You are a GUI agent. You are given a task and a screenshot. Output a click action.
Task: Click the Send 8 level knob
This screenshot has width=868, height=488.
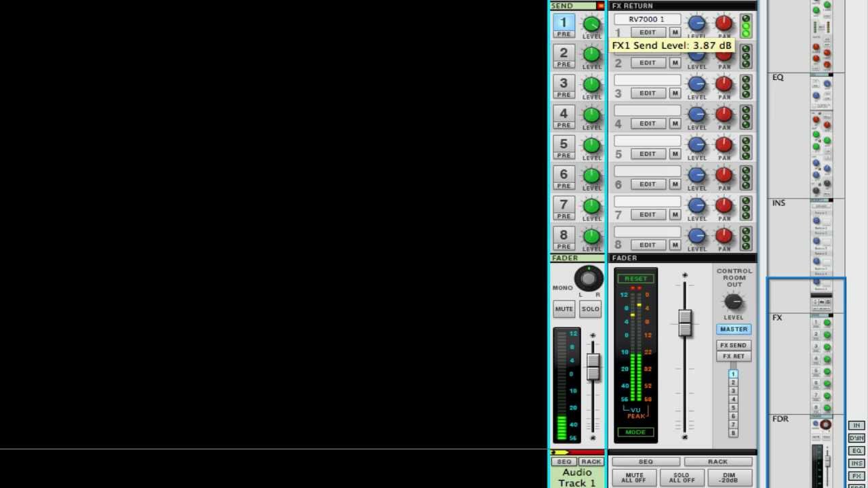pyautogui.click(x=591, y=237)
